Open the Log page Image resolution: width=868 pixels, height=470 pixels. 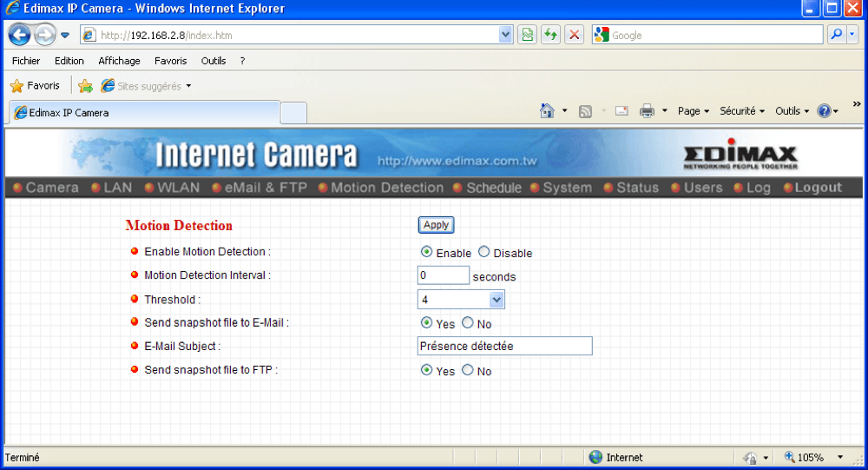(753, 188)
